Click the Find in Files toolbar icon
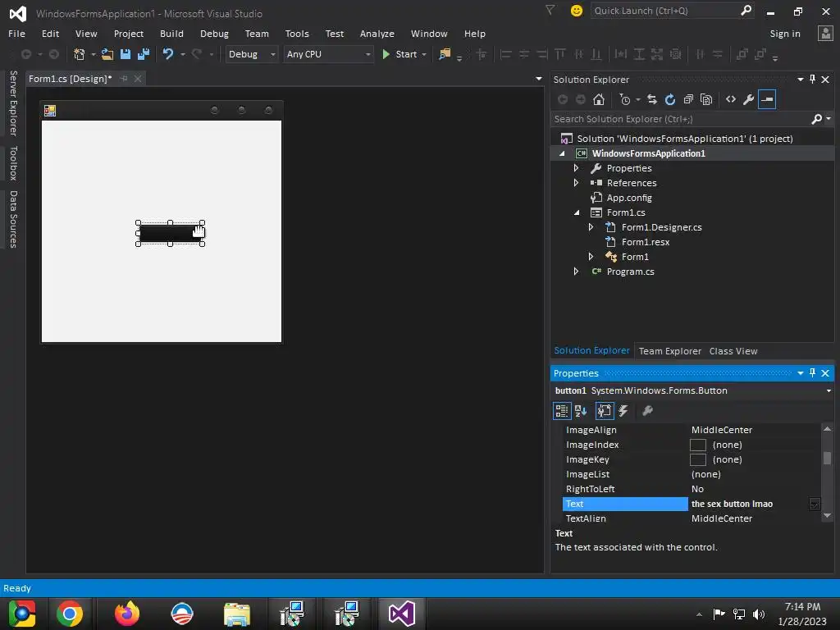Screen dimensions: 840x630 445,54
